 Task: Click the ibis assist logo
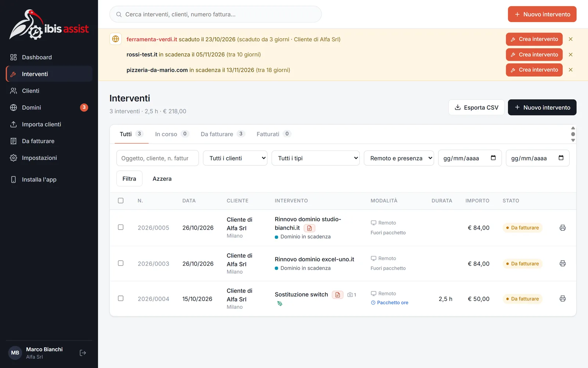49,25
